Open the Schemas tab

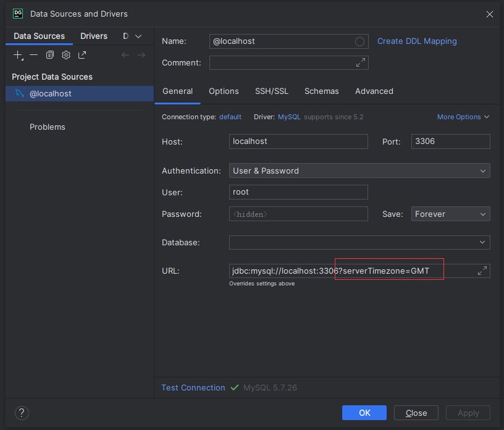[x=321, y=91]
